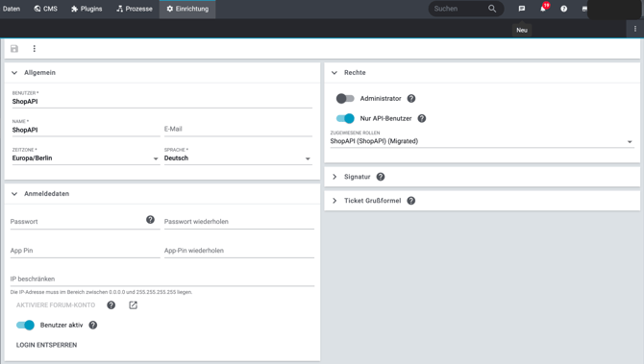Click the E-Mail input field

click(x=237, y=130)
